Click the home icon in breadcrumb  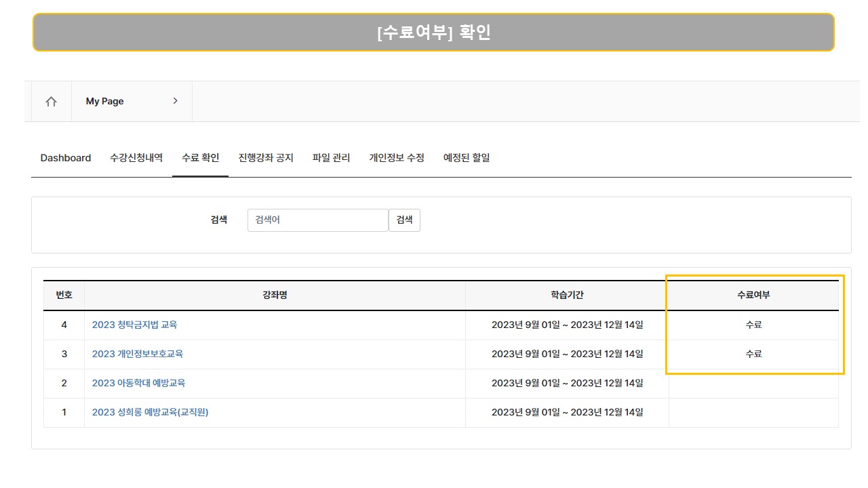tap(51, 102)
